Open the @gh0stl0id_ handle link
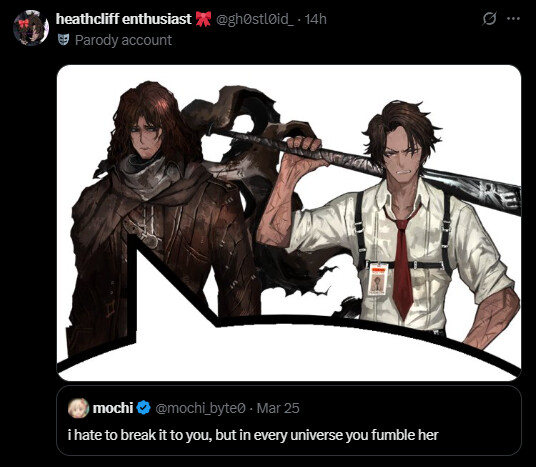 255,19
